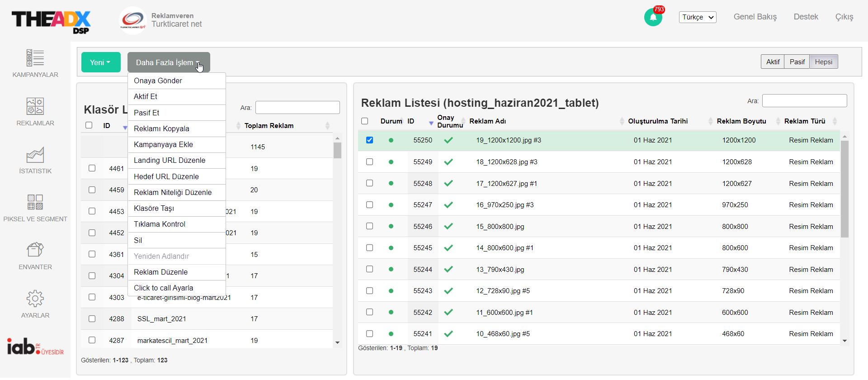Open the Ayarlar gear icon

pyautogui.click(x=35, y=299)
